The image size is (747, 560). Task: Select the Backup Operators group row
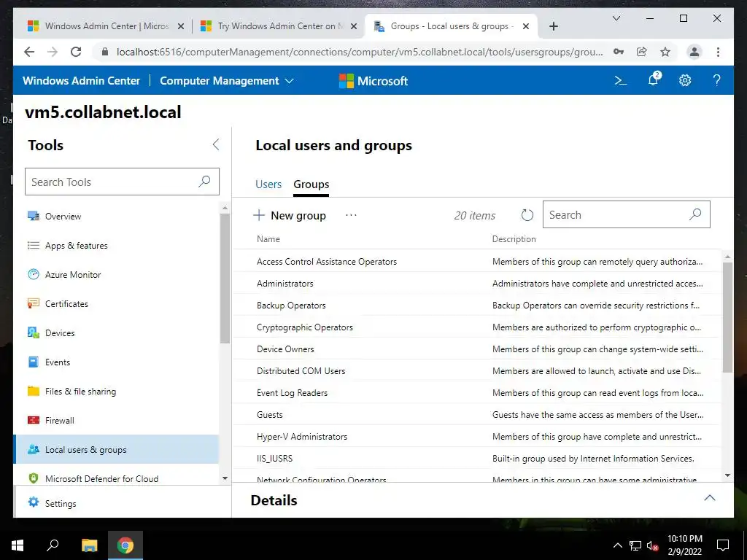point(476,306)
